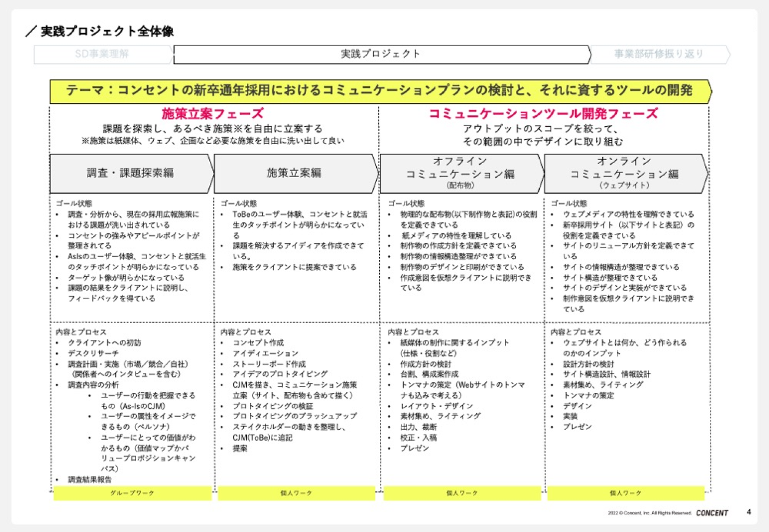Image resolution: width=769 pixels, height=532 pixels.
Task: Click その範囲の中でデザインに取り組む text
Action: tap(542, 141)
